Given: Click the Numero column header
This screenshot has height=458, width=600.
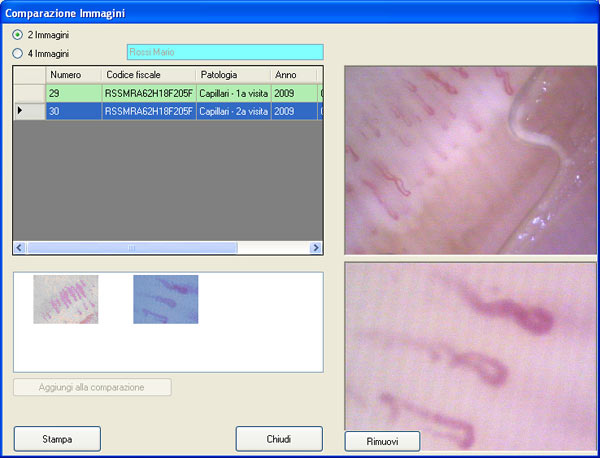Looking at the screenshot, I should [73, 75].
